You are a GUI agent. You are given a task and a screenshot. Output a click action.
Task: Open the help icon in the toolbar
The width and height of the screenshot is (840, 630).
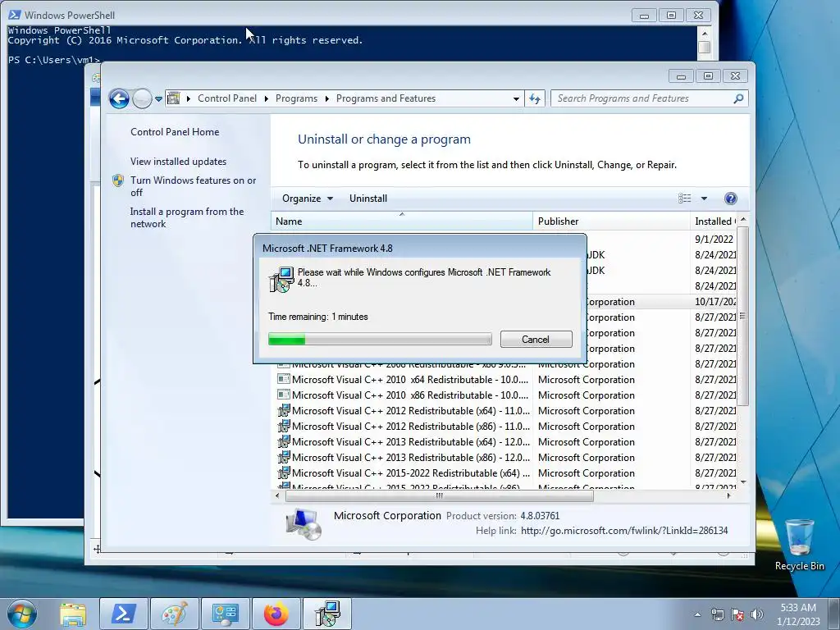pyautogui.click(x=730, y=199)
